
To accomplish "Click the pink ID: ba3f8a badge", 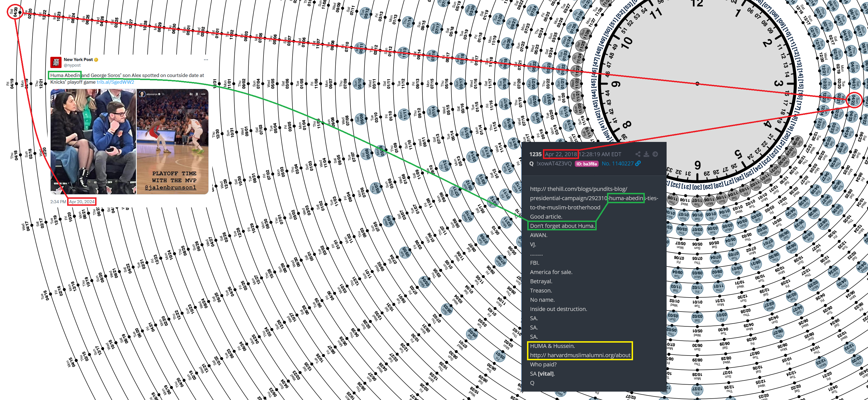I will click(x=587, y=164).
